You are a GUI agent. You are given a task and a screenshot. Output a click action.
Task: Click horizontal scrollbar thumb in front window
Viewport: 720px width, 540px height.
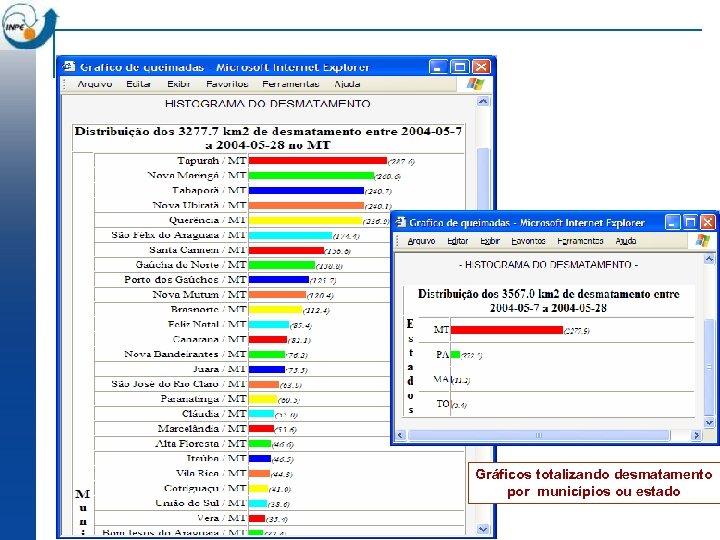(x=539, y=435)
